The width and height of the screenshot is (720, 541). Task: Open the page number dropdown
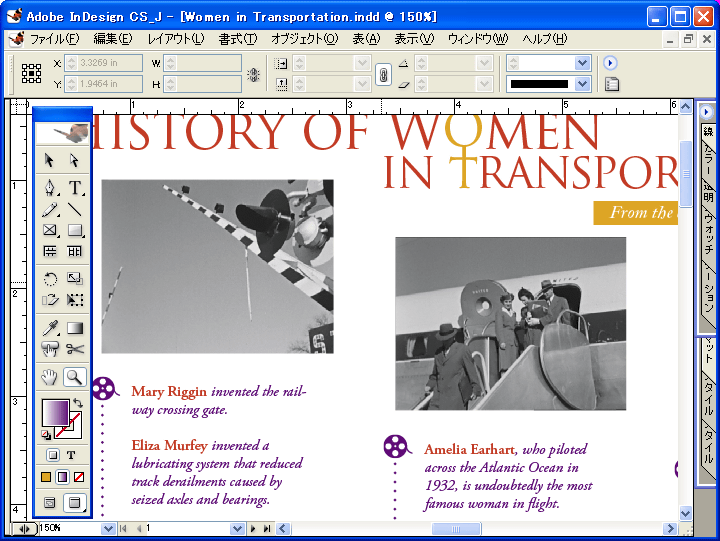tap(237, 529)
